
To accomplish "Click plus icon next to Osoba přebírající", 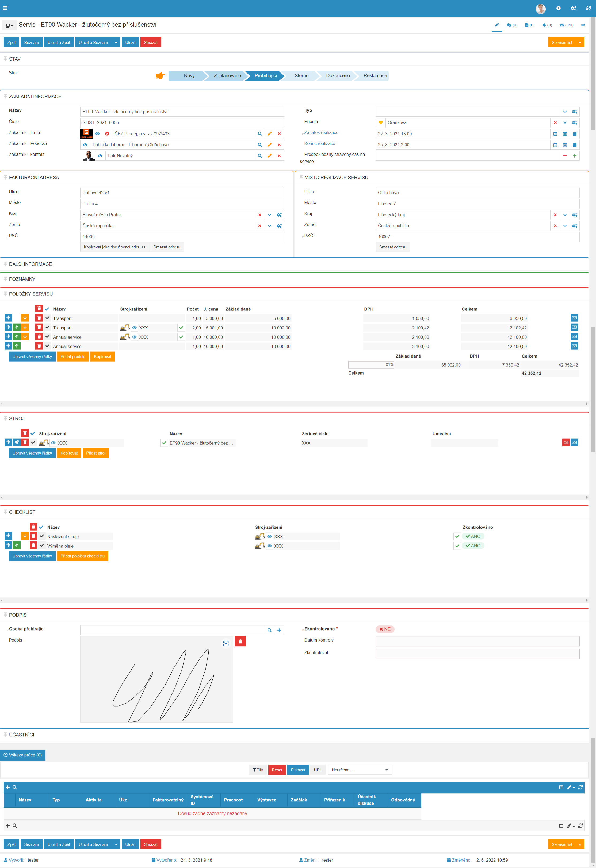I will [279, 631].
